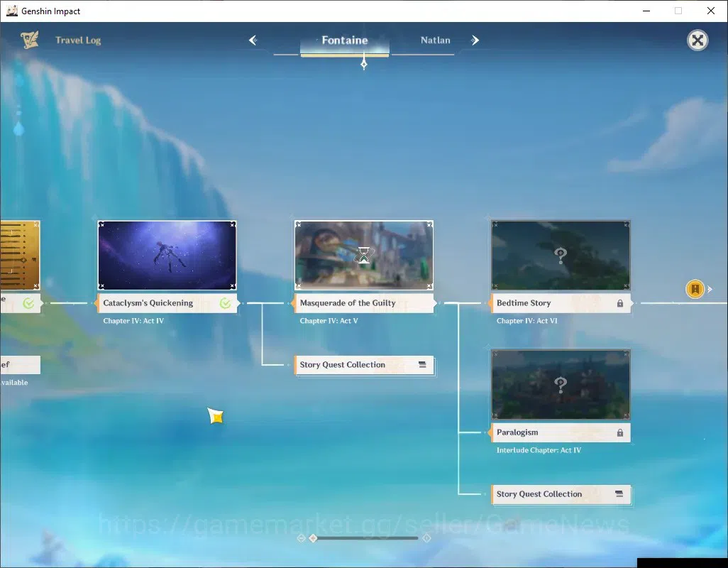728x568 pixels.
Task: Click the Travel Log title text
Action: tap(78, 40)
